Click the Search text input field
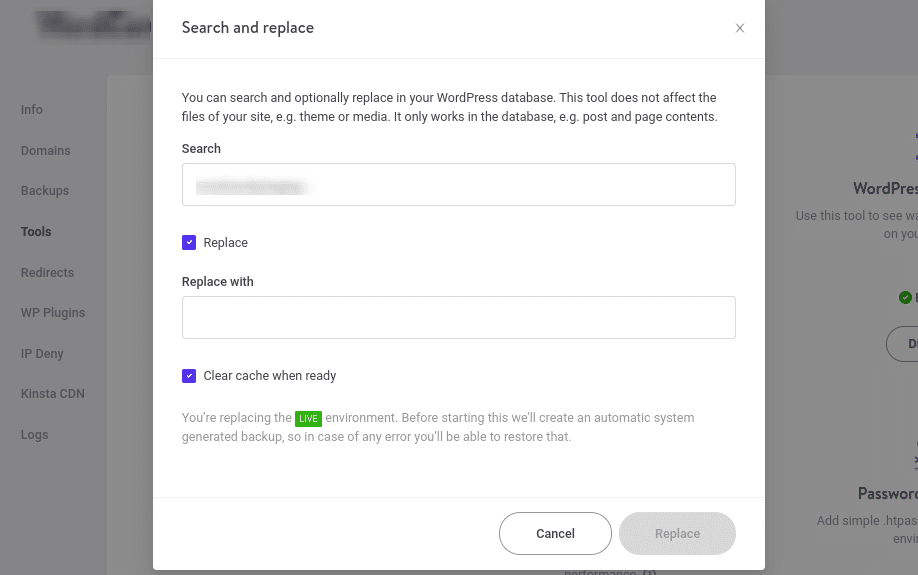 coord(458,185)
